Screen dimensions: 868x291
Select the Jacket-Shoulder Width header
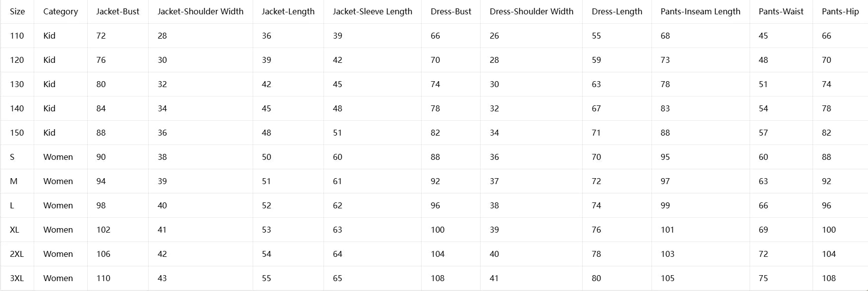pos(201,11)
